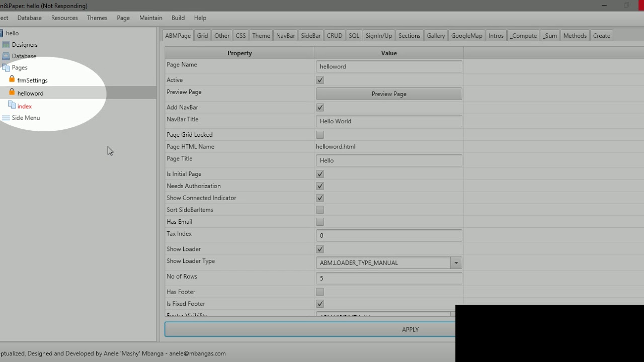Open the Build menu
Viewport: 644px width, 362px height.
178,18
